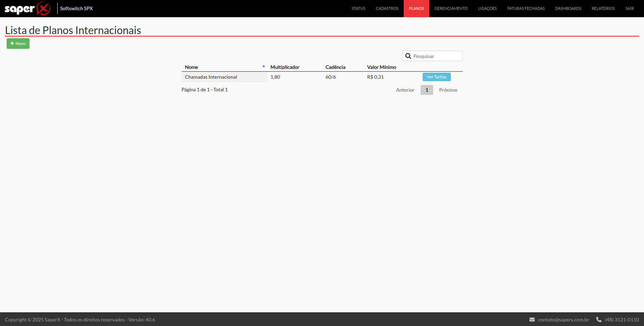Log out using Sair
This screenshot has width=644, height=326.
[x=629, y=8]
